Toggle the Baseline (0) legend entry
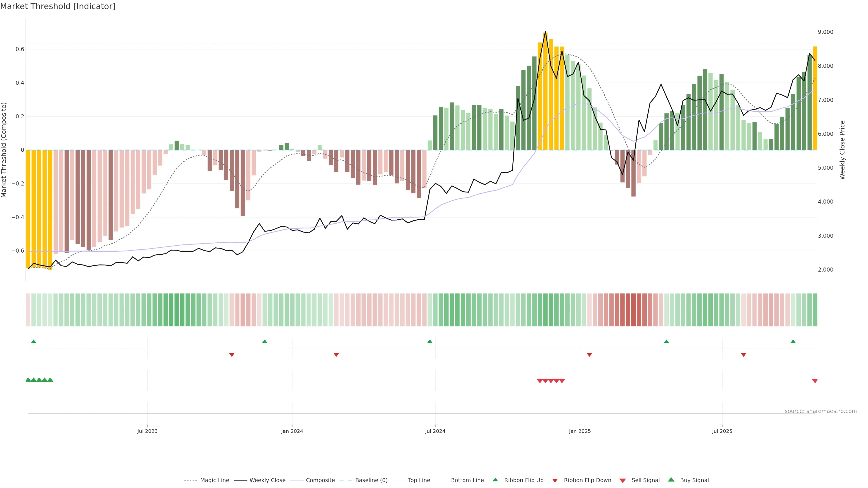This screenshot has width=868, height=488. pos(371,480)
